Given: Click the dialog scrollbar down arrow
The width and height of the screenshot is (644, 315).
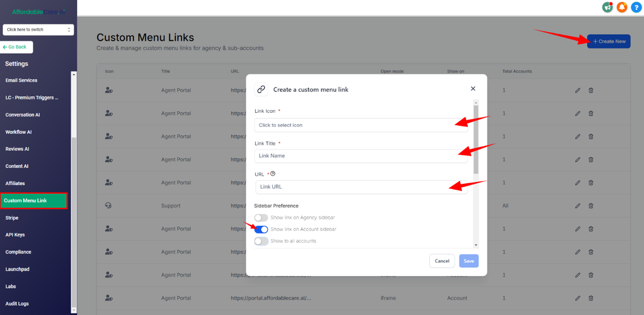Looking at the screenshot, I should pos(476,245).
